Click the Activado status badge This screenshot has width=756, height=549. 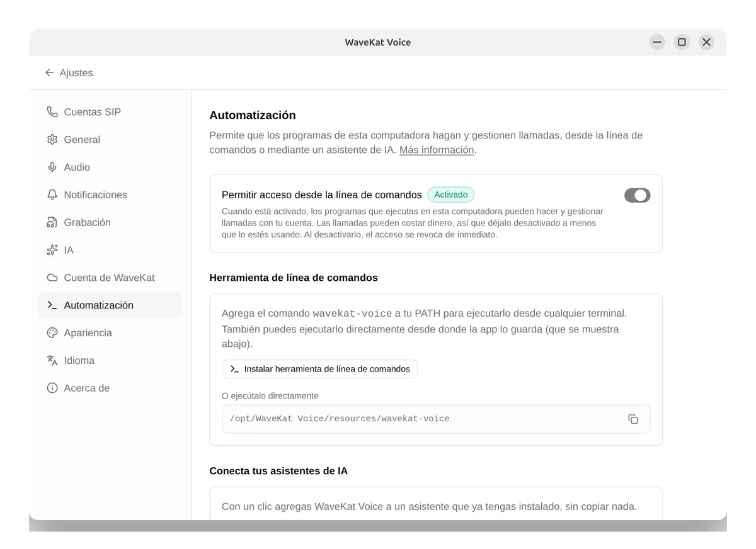click(x=451, y=195)
